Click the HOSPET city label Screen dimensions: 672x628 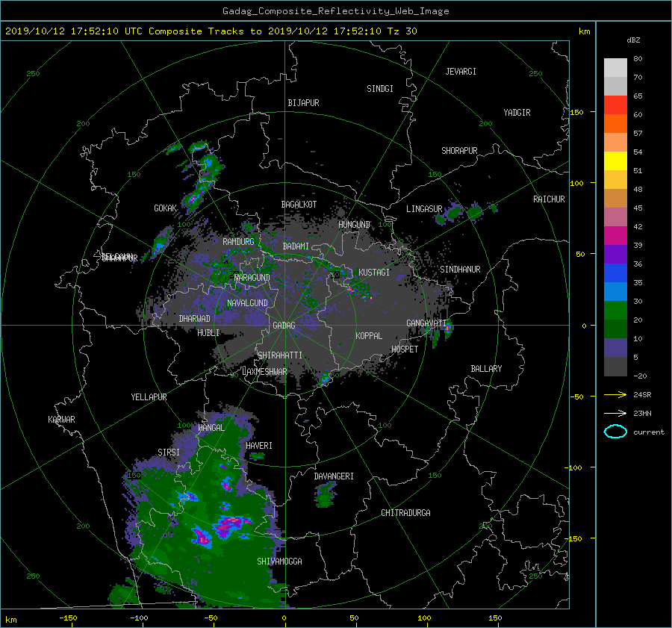(405, 349)
